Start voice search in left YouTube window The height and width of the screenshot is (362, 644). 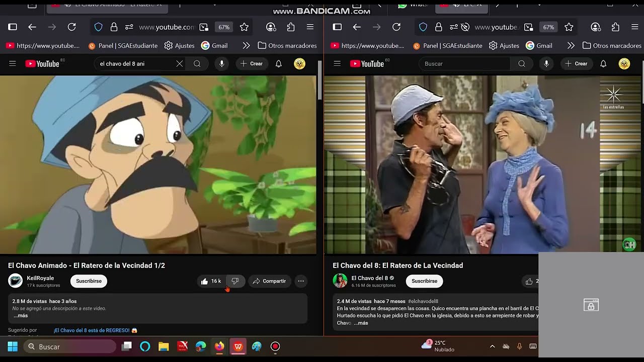pos(221,64)
